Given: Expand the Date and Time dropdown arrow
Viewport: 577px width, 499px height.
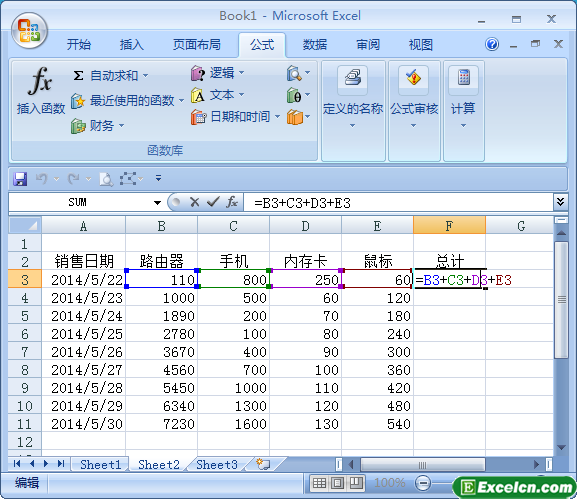Looking at the screenshot, I should click(277, 117).
